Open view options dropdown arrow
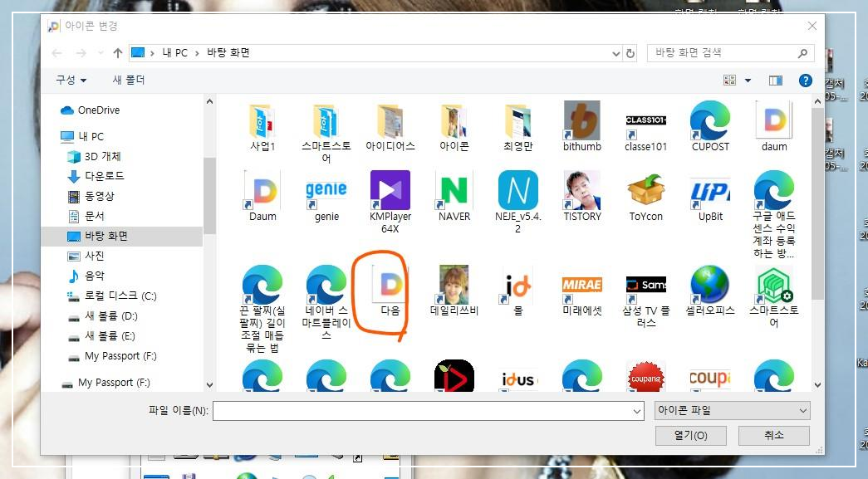The image size is (868, 479). 748,81
